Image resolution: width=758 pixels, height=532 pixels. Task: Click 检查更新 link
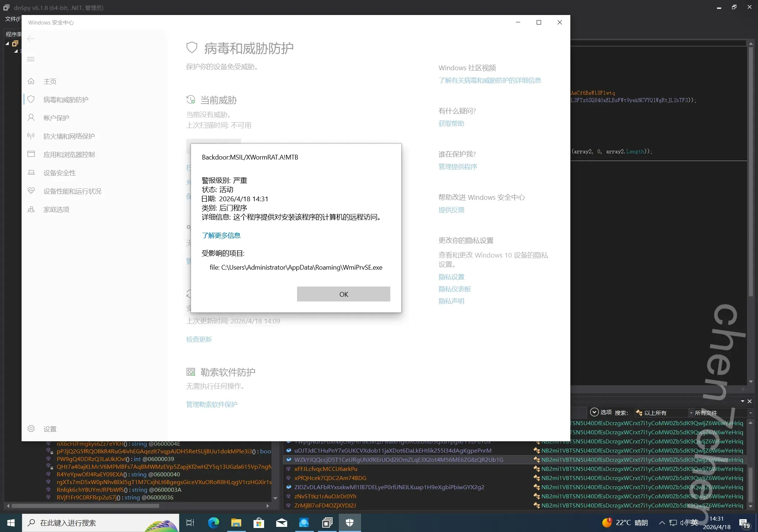point(199,340)
